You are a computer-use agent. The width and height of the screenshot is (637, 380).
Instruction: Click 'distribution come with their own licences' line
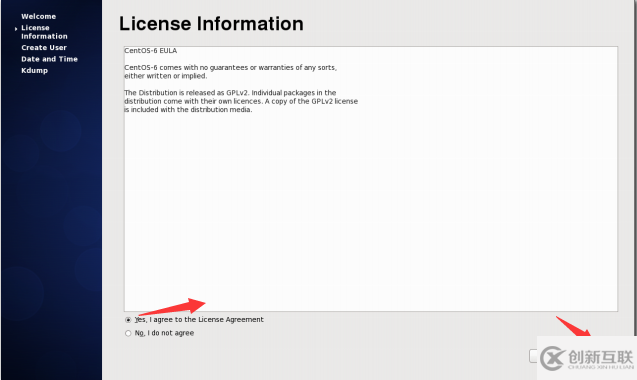click(241, 101)
